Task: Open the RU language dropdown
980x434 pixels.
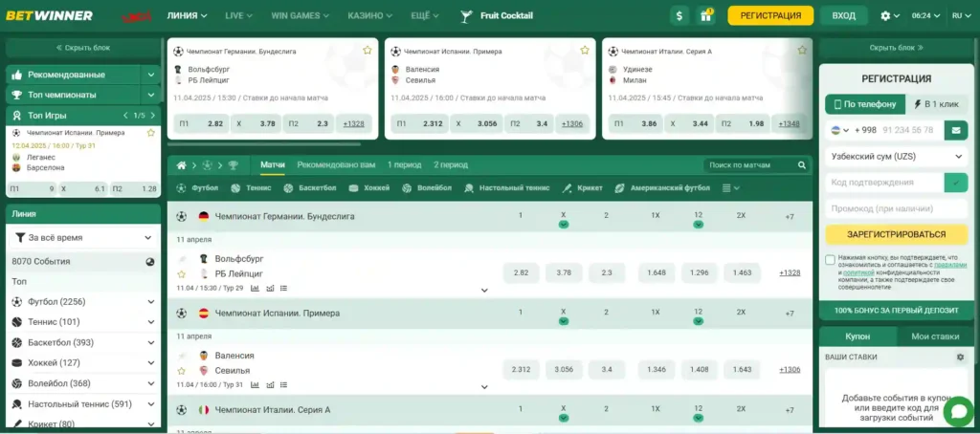Action: (x=961, y=15)
